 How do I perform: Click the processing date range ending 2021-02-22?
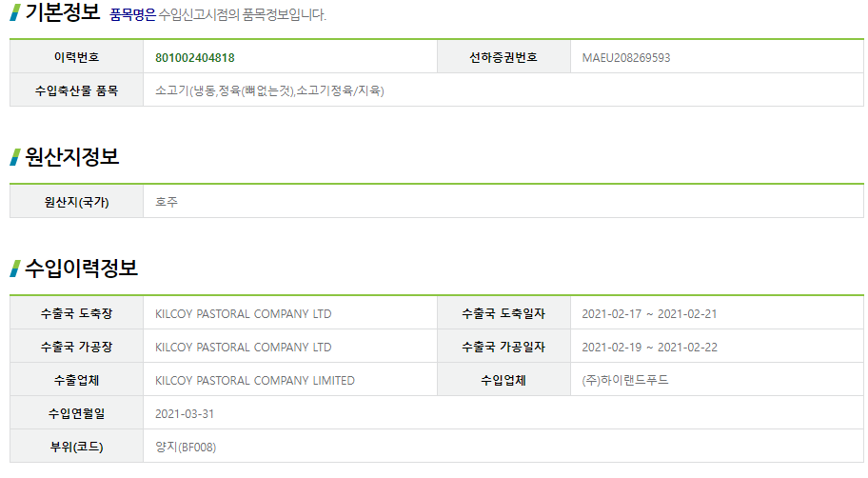point(649,348)
